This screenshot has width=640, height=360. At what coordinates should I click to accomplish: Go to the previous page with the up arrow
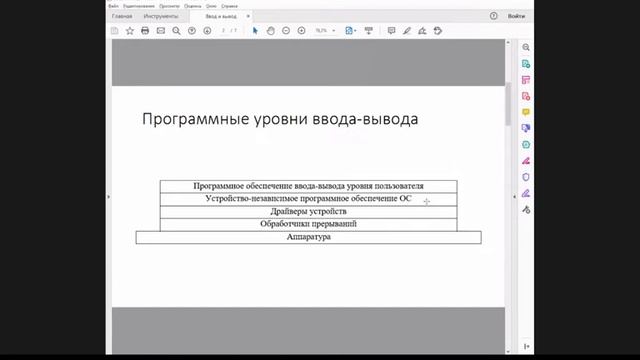pos(192,31)
